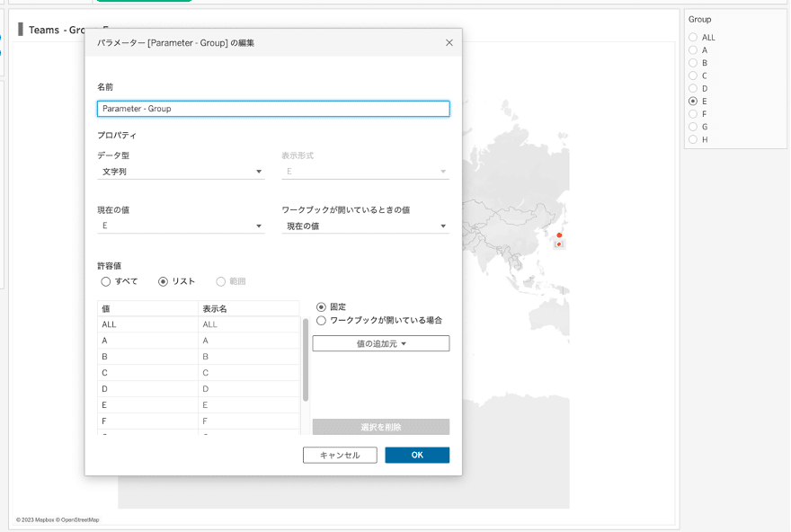Select F in the Group parameter control
Screen dimensions: 791x532
click(x=693, y=114)
